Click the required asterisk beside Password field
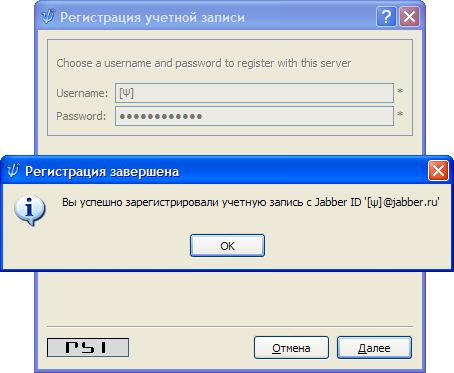The height and width of the screenshot is (373, 454). click(400, 114)
